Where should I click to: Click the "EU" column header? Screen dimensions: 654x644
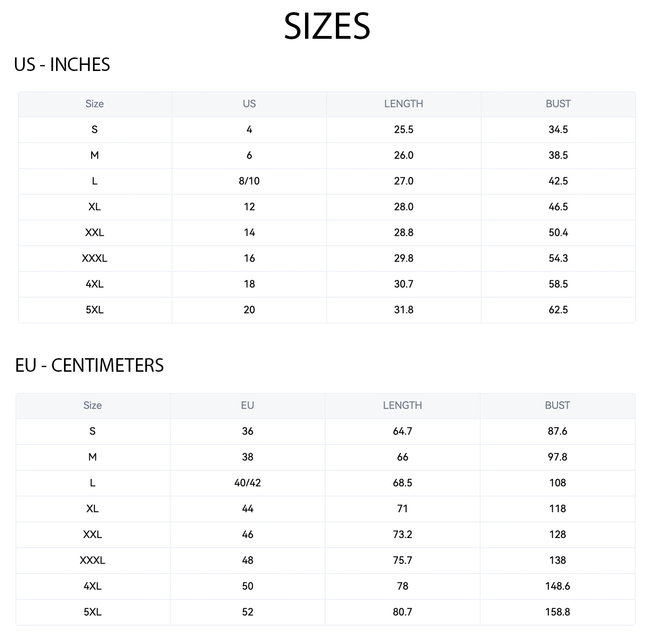tap(248, 405)
